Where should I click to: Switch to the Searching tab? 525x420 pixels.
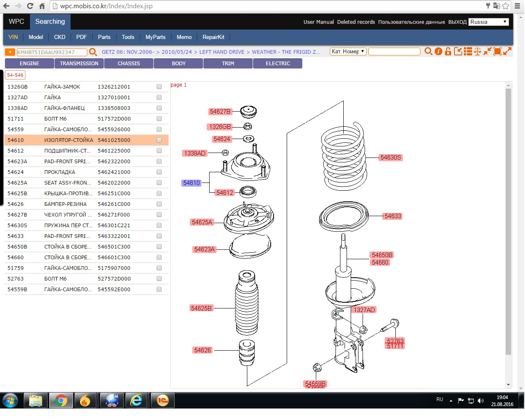(50, 21)
